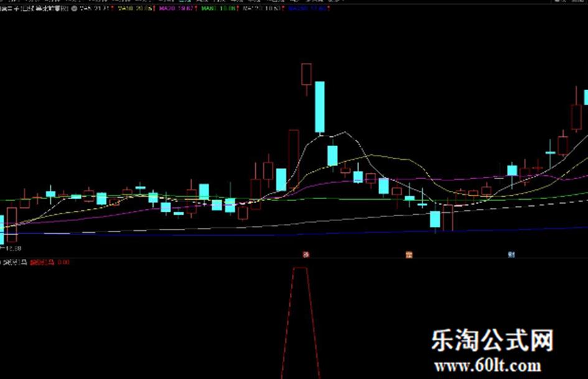588x379 pixels.
Task: Click the orange info marker on time axis
Action: 409,255
